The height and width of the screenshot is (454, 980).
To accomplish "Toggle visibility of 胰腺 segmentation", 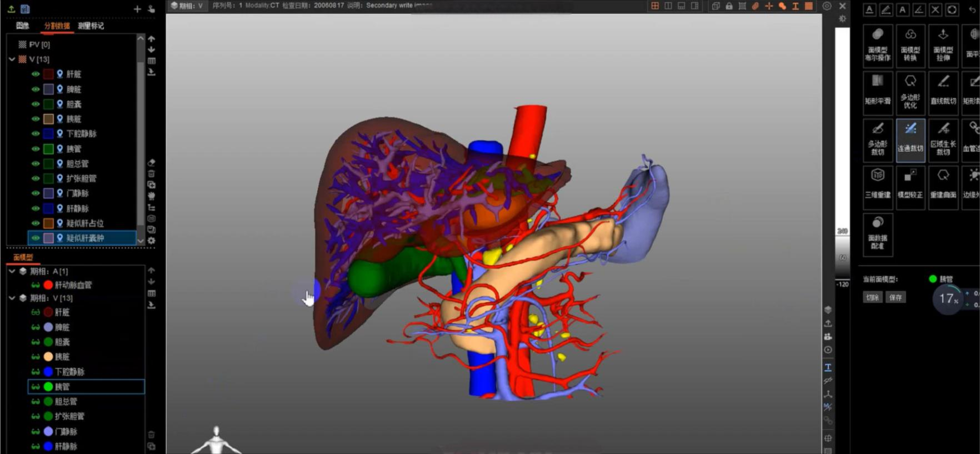I will (x=36, y=119).
